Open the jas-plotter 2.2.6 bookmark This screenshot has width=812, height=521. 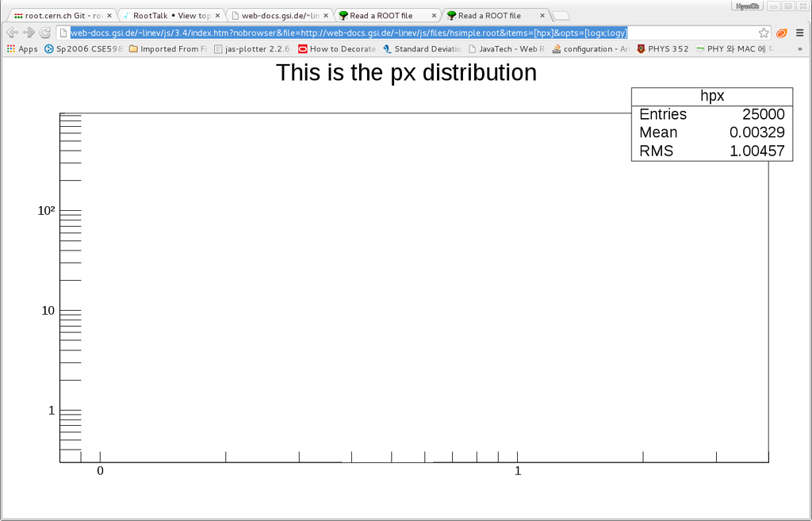(x=252, y=48)
